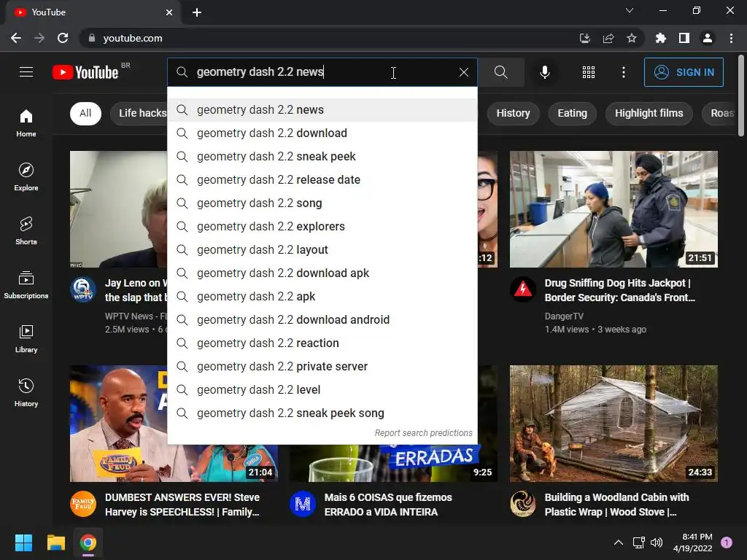Go to Home in the sidebar
Image resolution: width=747 pixels, height=560 pixels.
[26, 122]
